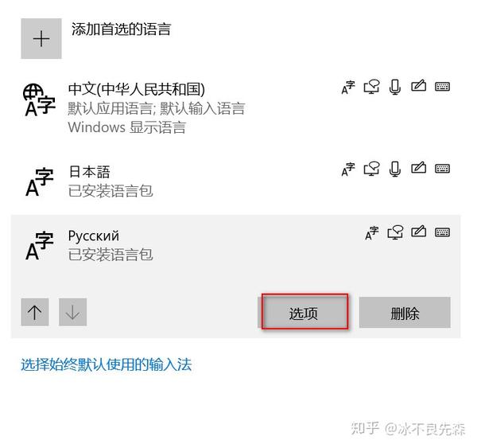The width and height of the screenshot is (477, 448).
Task: Click the plus icon to add preferred language
Action: [41, 39]
